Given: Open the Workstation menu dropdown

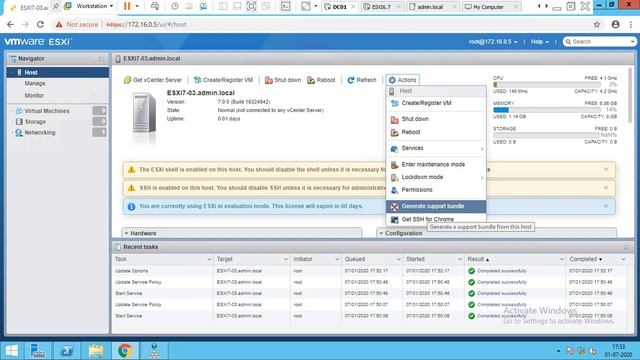Looking at the screenshot, I should [94, 6].
